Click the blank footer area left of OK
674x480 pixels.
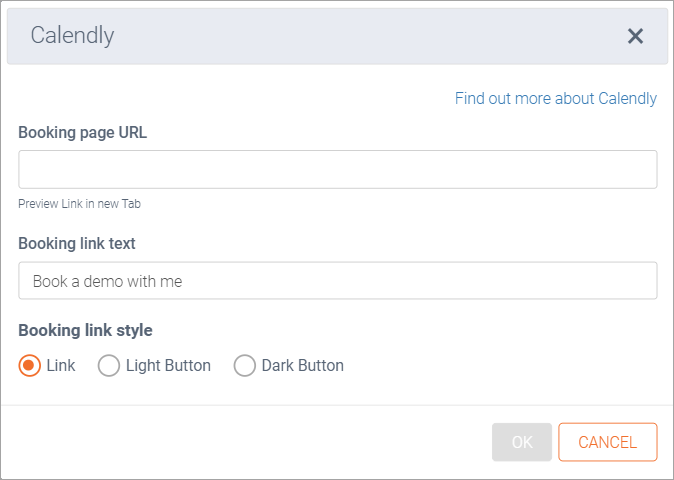(250, 442)
